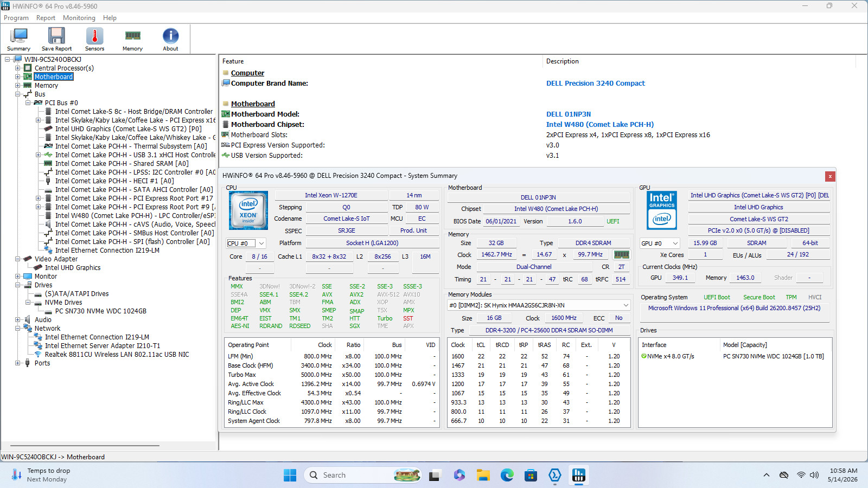The width and height of the screenshot is (868, 488).
Task: Select Intel Ethernet Server Adapter I210-T1
Action: pos(103,346)
